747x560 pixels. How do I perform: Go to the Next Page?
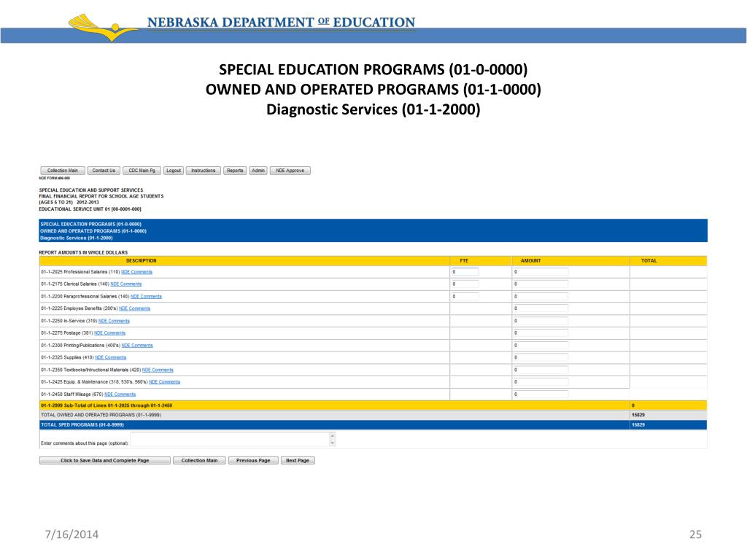pyautogui.click(x=298, y=461)
